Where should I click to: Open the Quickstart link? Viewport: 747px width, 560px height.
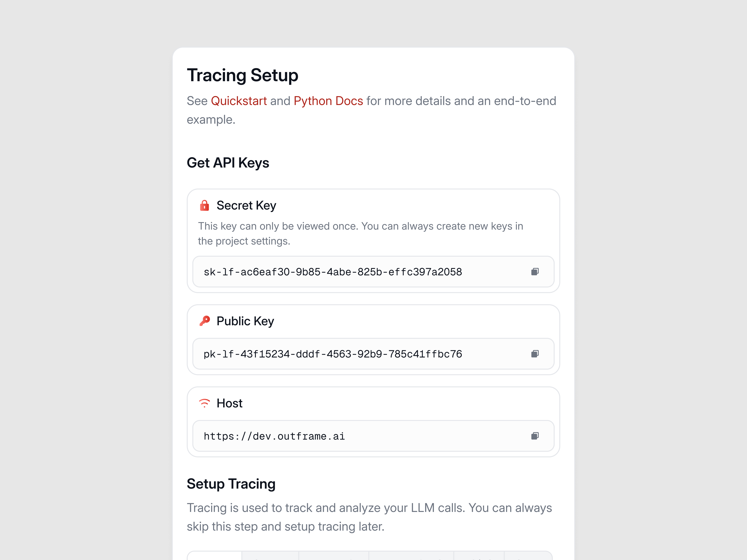(239, 101)
